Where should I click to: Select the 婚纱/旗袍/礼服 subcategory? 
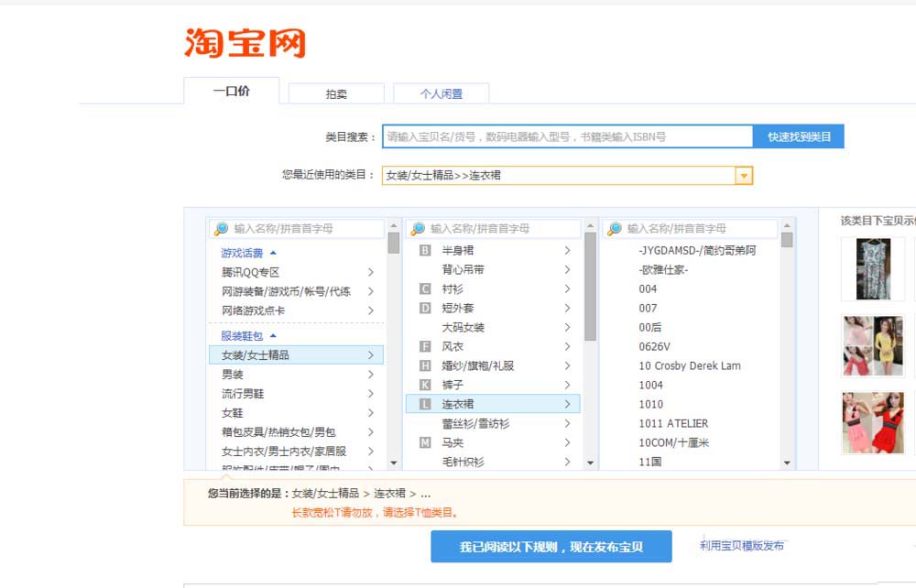(x=493, y=366)
